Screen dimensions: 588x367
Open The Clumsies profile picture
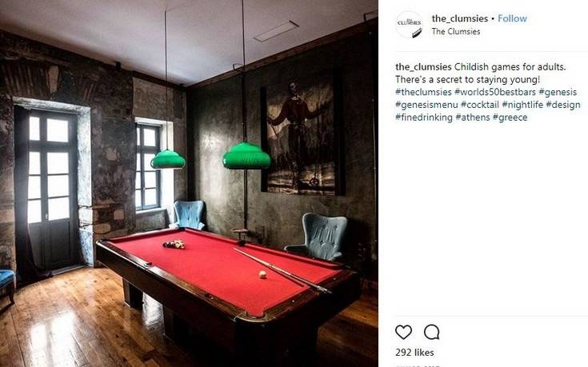click(409, 24)
